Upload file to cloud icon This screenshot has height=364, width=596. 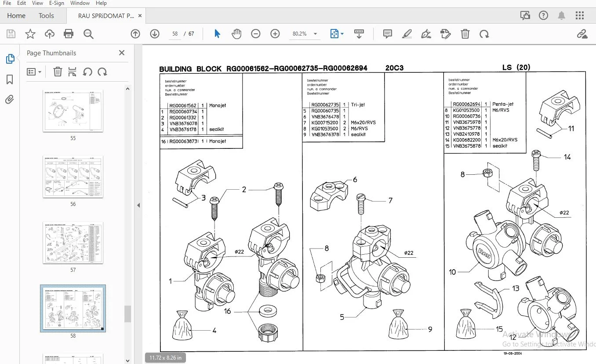(49, 34)
